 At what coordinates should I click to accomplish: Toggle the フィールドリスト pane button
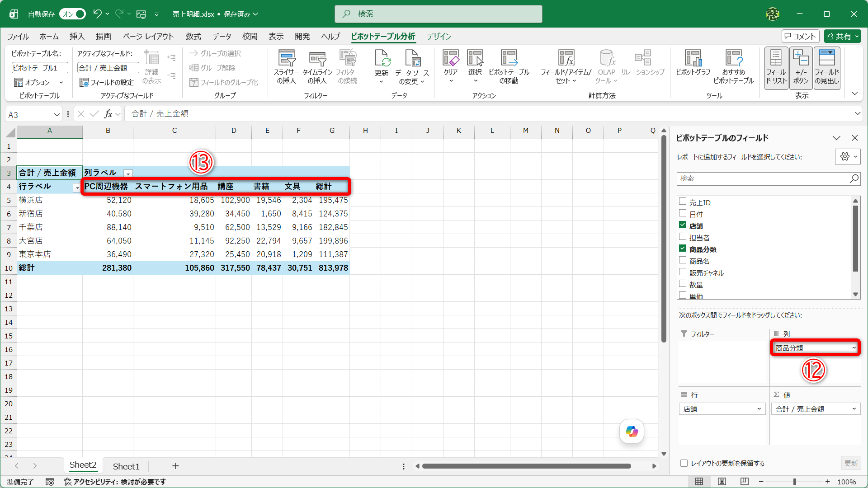(776, 68)
